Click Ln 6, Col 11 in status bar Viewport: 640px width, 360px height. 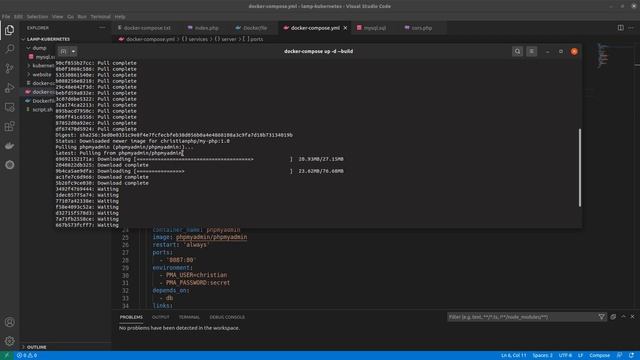click(x=513, y=355)
